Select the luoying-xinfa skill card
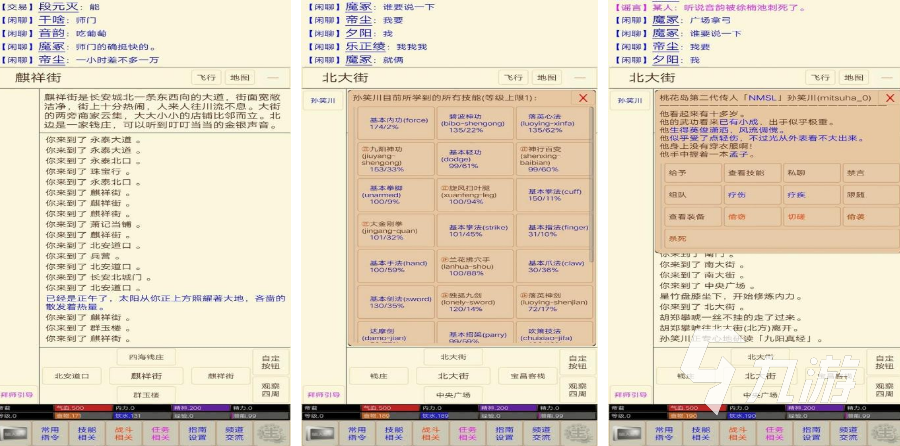 pyautogui.click(x=553, y=123)
